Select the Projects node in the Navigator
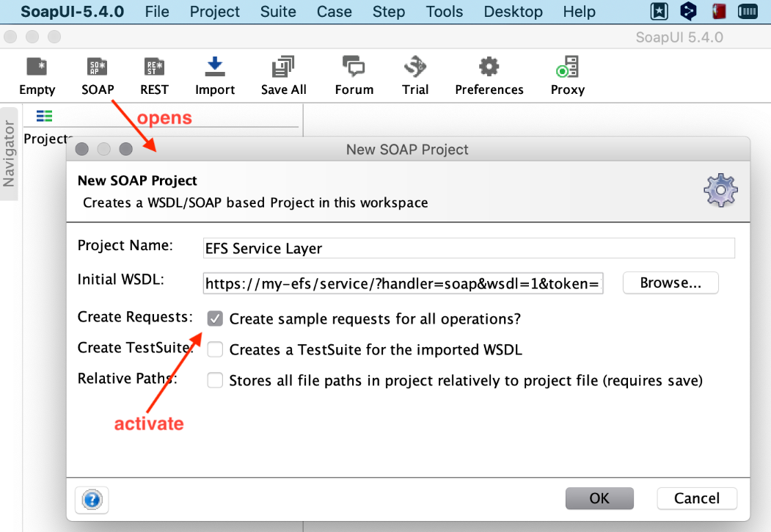The width and height of the screenshot is (771, 532). (48, 139)
